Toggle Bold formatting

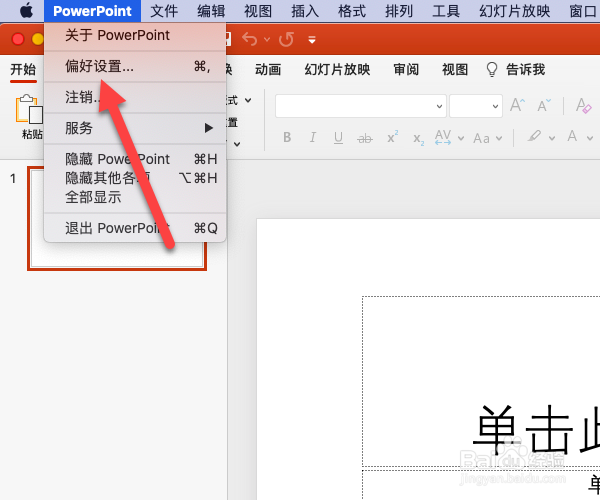point(287,137)
